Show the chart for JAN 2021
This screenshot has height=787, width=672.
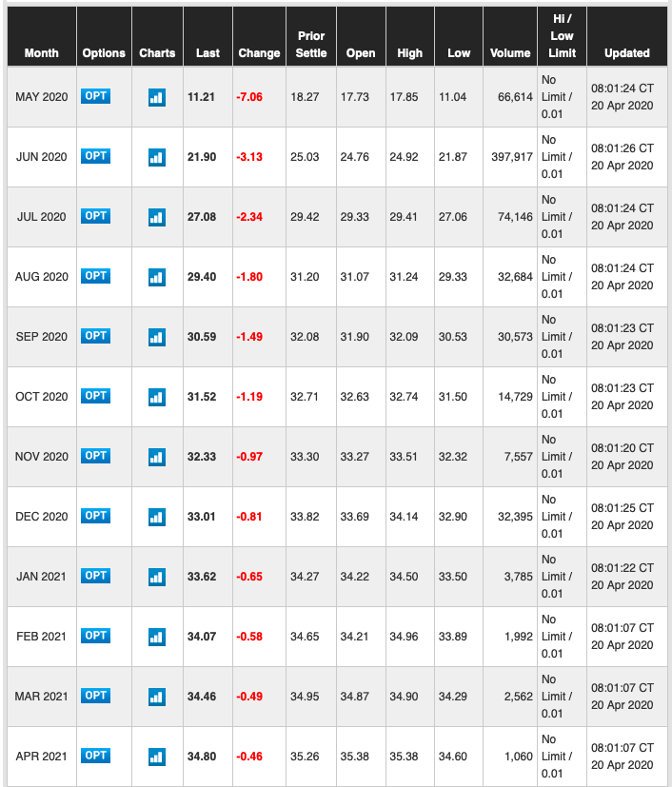point(157,577)
